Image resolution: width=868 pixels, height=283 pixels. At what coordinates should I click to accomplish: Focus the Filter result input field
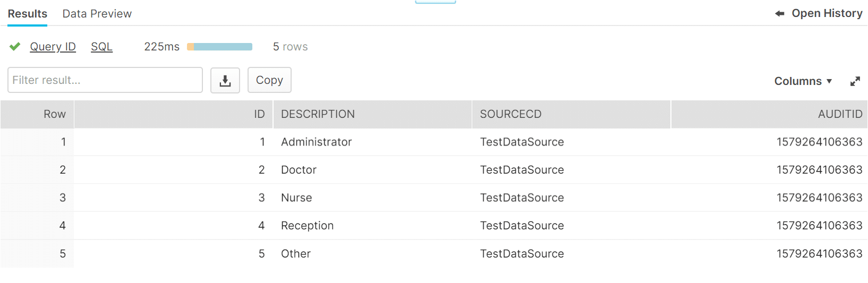point(105,80)
